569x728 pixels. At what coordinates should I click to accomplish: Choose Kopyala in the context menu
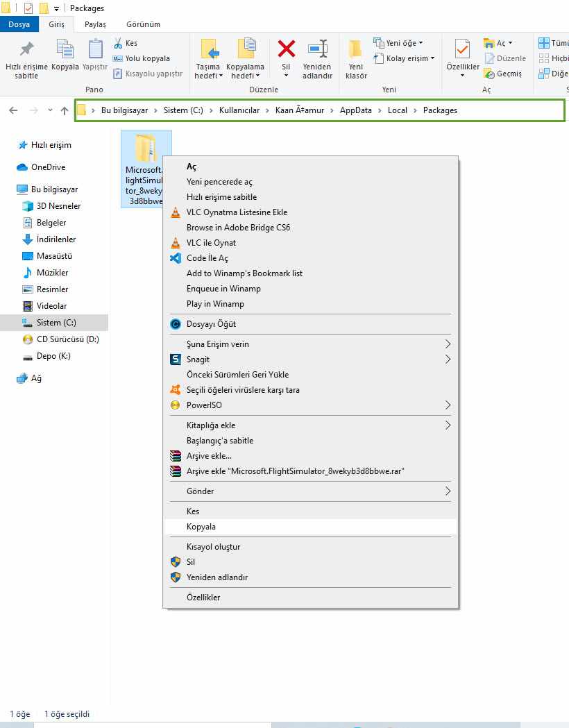pos(310,527)
